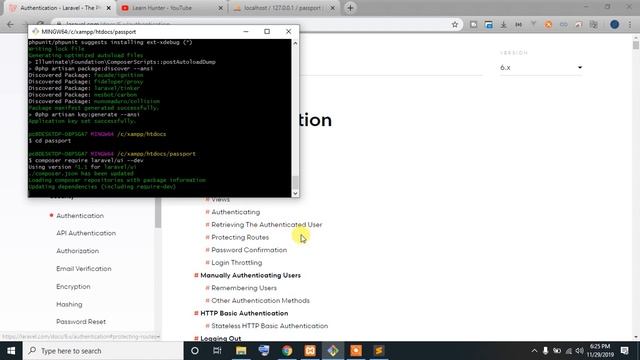Jump to HTTP Basic Authentication

click(x=244, y=313)
